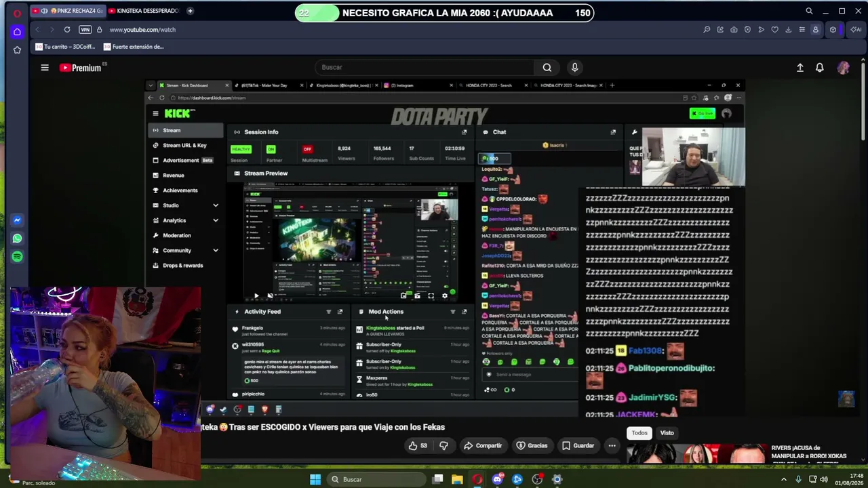Show hidden system tray icons
The width and height of the screenshot is (868, 488).
pos(784,479)
